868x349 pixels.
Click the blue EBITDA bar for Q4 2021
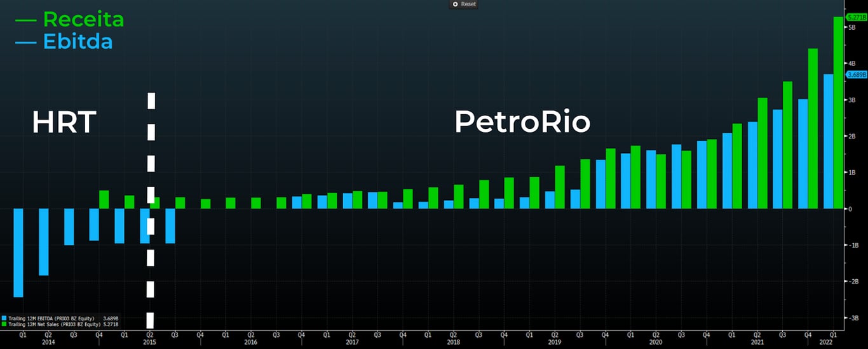pyautogui.click(x=803, y=154)
